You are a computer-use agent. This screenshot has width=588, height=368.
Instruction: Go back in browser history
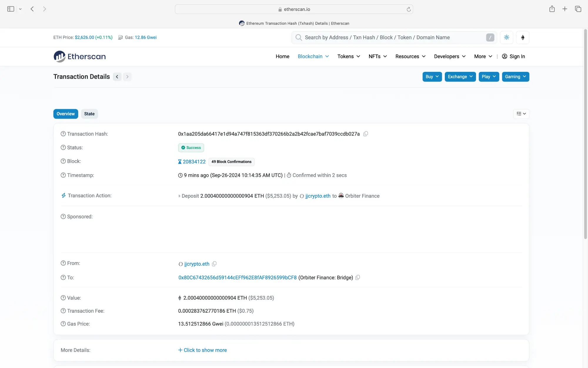(32, 9)
